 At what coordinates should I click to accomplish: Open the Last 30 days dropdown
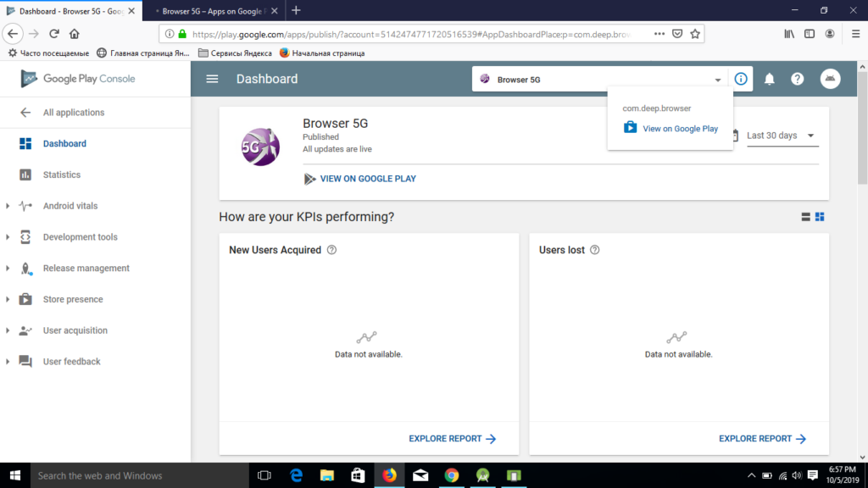click(781, 135)
